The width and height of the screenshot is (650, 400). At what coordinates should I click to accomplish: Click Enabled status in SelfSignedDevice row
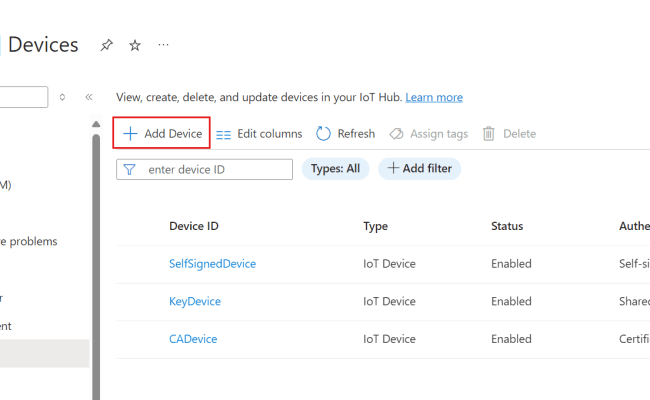coord(511,264)
